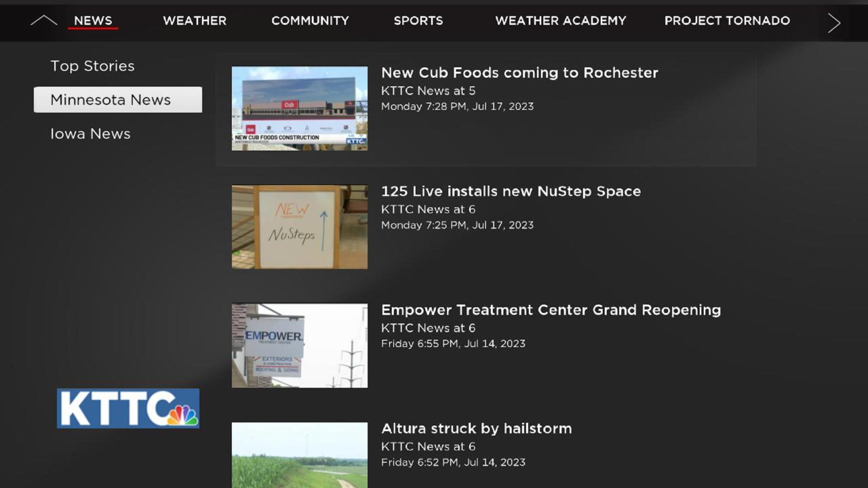868x488 pixels.
Task: Open the NEWS tab
Action: point(93,21)
